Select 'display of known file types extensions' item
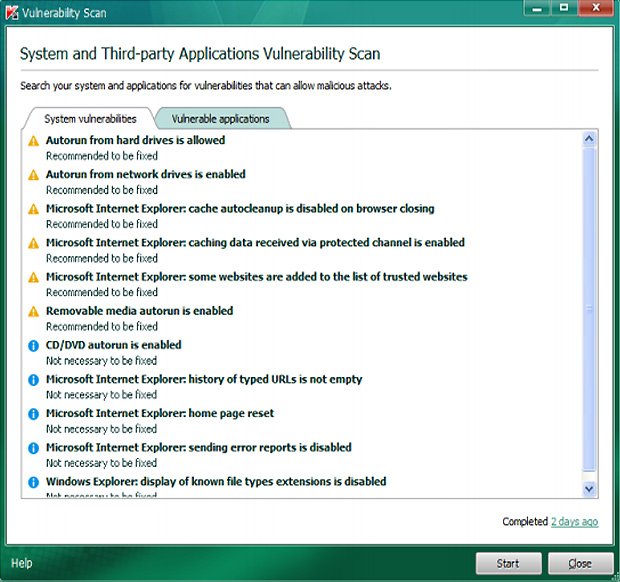Screen dimensions: 620x582 (216, 482)
